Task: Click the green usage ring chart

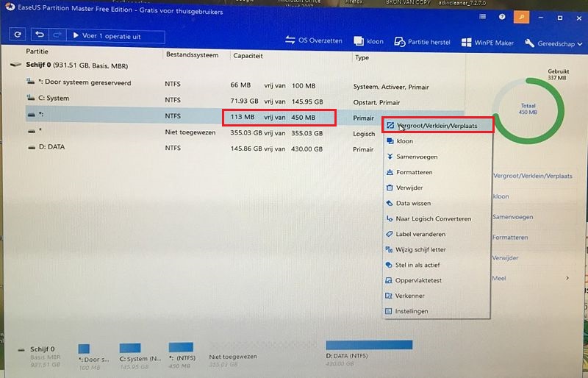Action: [528, 110]
